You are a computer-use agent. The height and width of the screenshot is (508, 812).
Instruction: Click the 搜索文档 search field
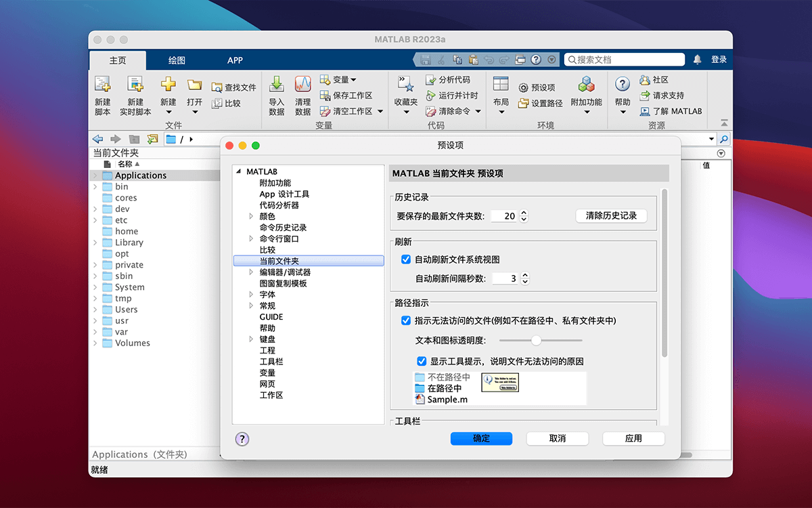click(x=625, y=60)
